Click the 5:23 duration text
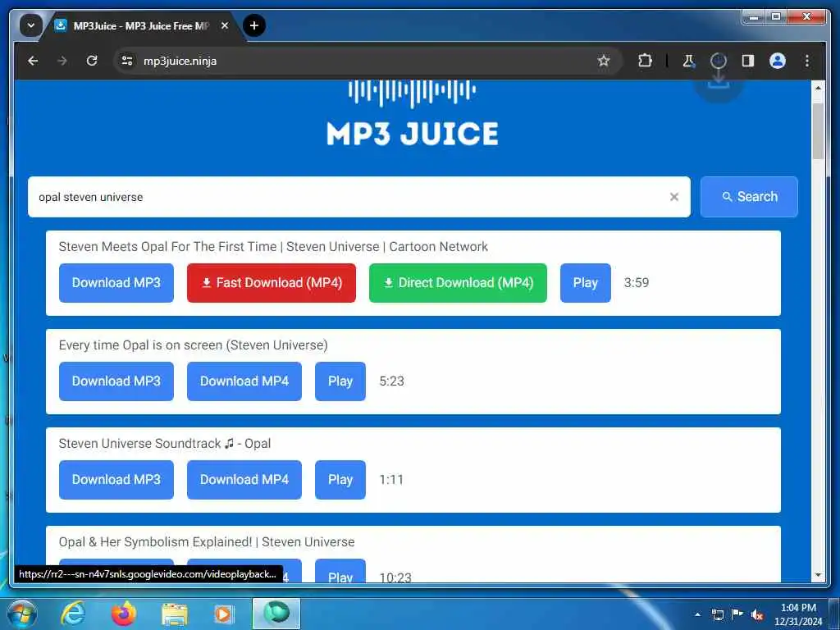840x630 pixels. 391,381
